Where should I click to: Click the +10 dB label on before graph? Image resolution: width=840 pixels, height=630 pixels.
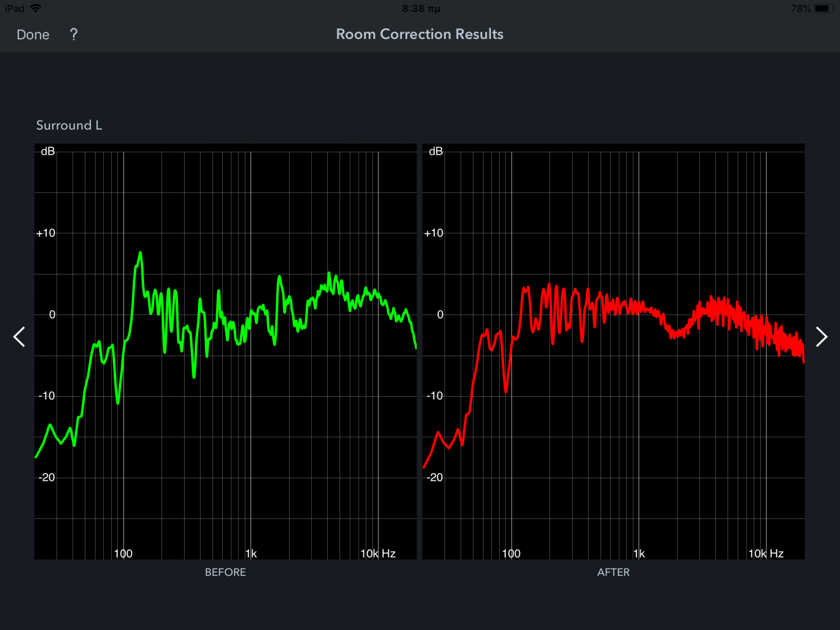[x=46, y=233]
